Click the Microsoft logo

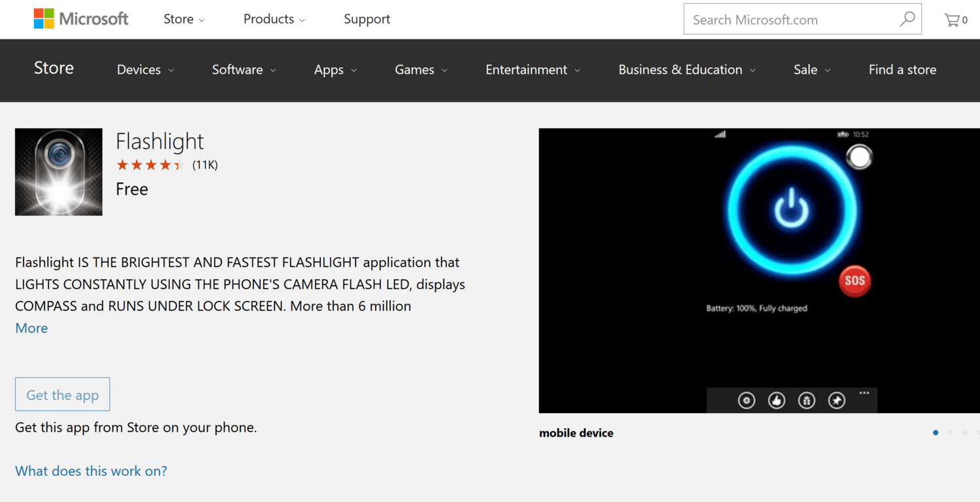(81, 19)
